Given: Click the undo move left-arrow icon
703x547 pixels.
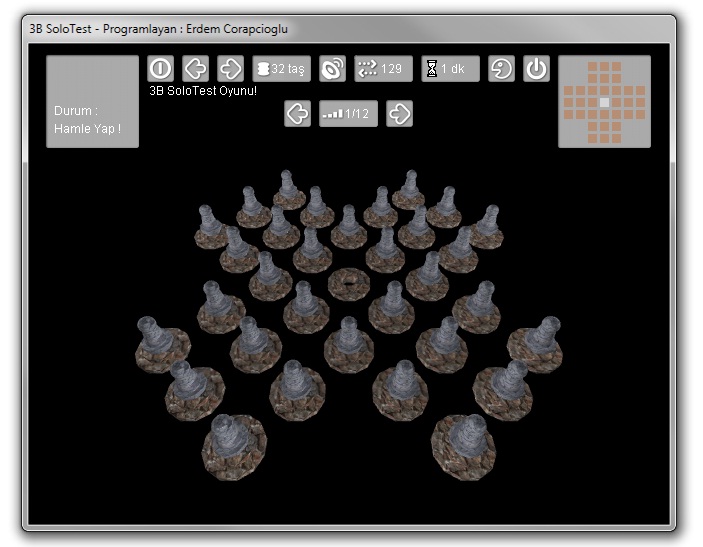Looking at the screenshot, I should click(196, 68).
